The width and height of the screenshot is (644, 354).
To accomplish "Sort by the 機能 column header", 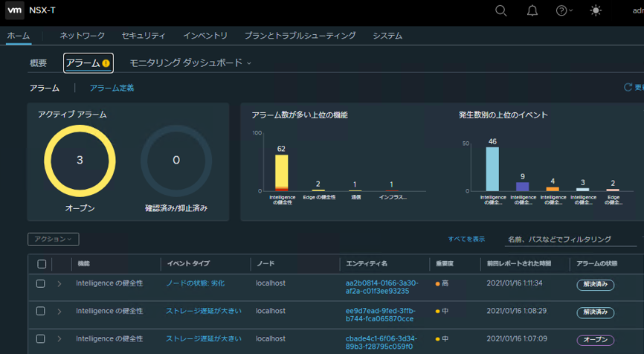I will tap(84, 264).
